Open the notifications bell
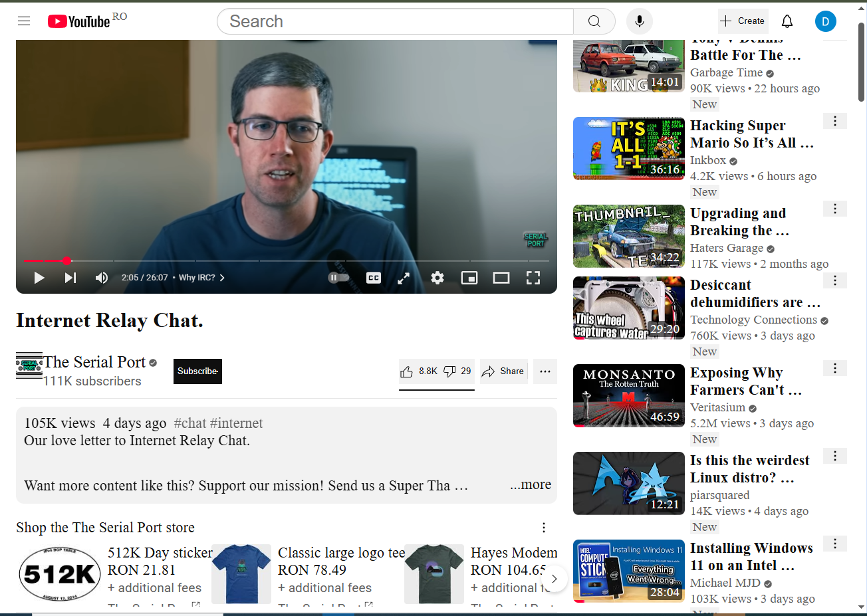This screenshot has height=616, width=867. pos(787,21)
